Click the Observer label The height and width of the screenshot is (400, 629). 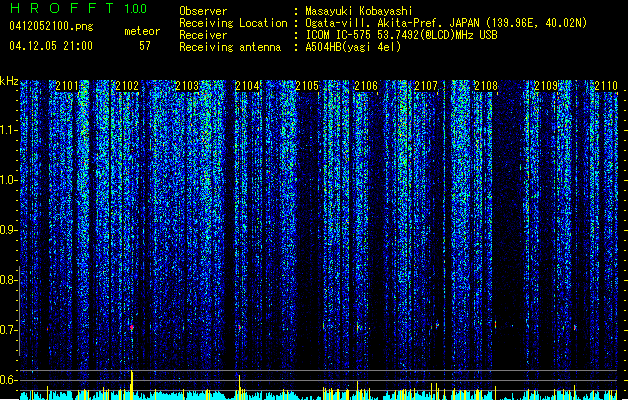click(x=203, y=11)
